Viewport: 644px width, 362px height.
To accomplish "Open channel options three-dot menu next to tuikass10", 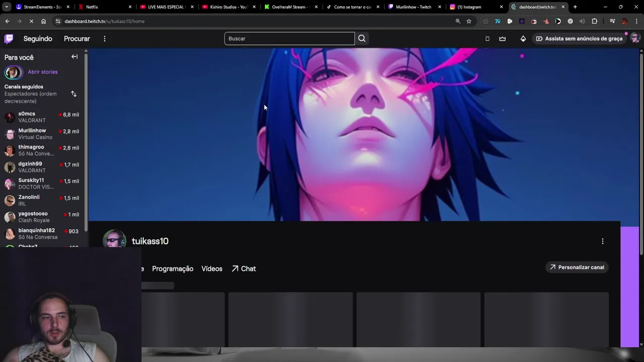I will coord(603,241).
